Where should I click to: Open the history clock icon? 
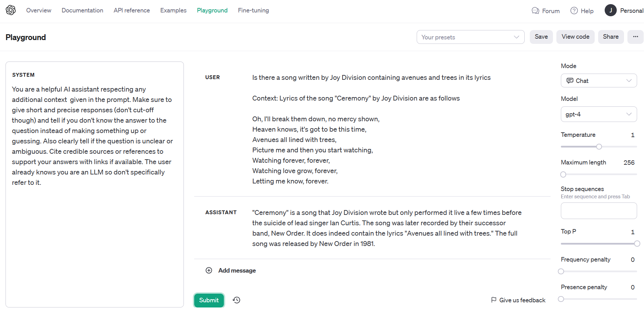click(x=236, y=300)
